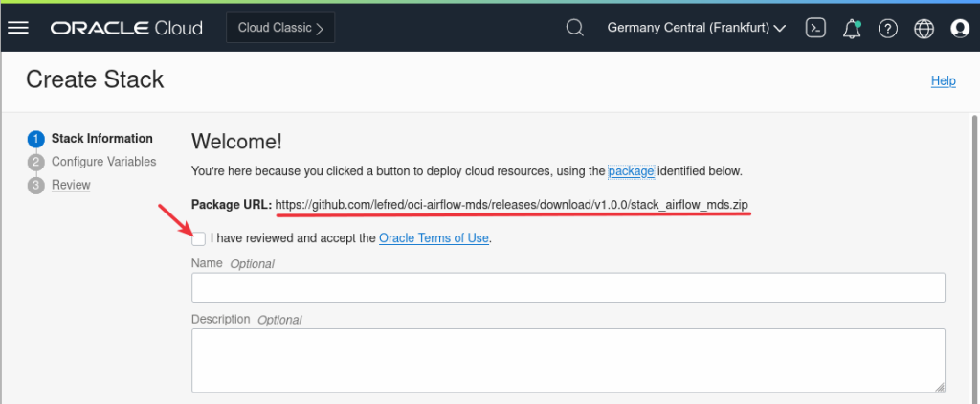Click the step 2 circle indicator
This screenshot has height=404, width=980.
[x=36, y=162]
